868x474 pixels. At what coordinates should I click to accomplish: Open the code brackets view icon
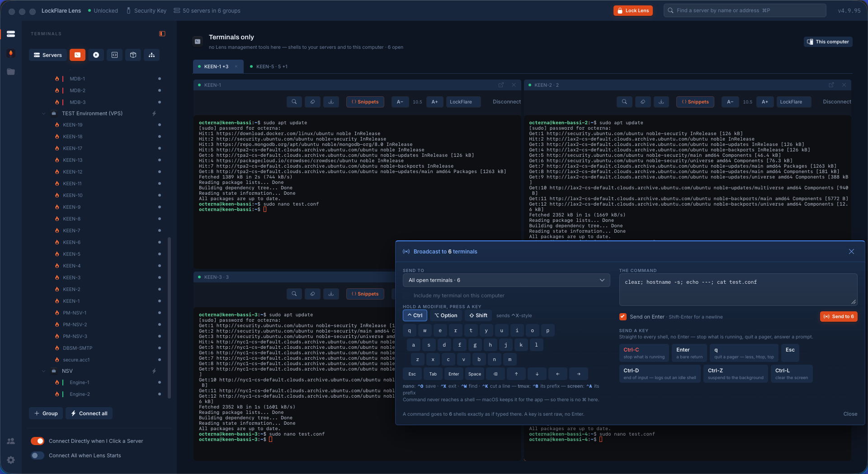(x=115, y=55)
